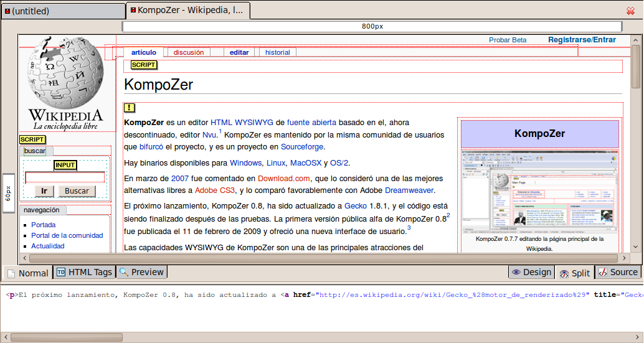644x343 pixels.
Task: Click the SCRIPT marker below the Wikipedia logo
Action: (x=32, y=139)
